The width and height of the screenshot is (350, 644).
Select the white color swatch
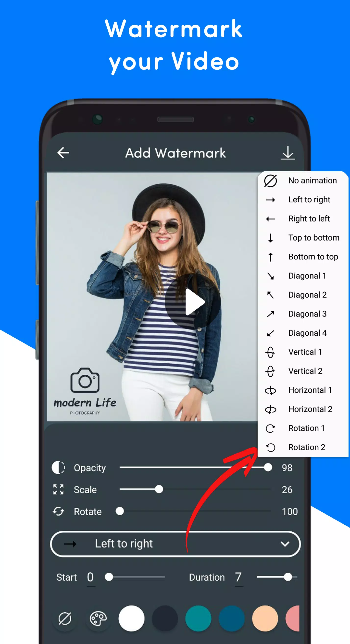point(132,618)
